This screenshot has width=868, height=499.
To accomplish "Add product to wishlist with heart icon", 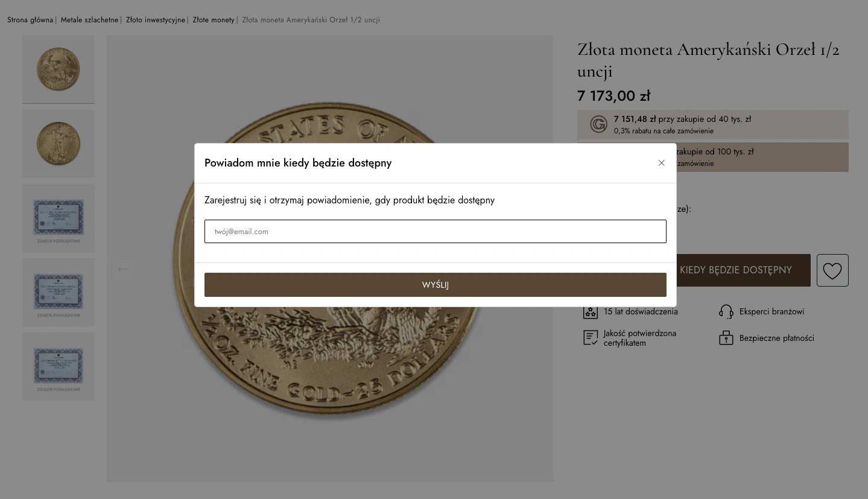I will tap(832, 270).
